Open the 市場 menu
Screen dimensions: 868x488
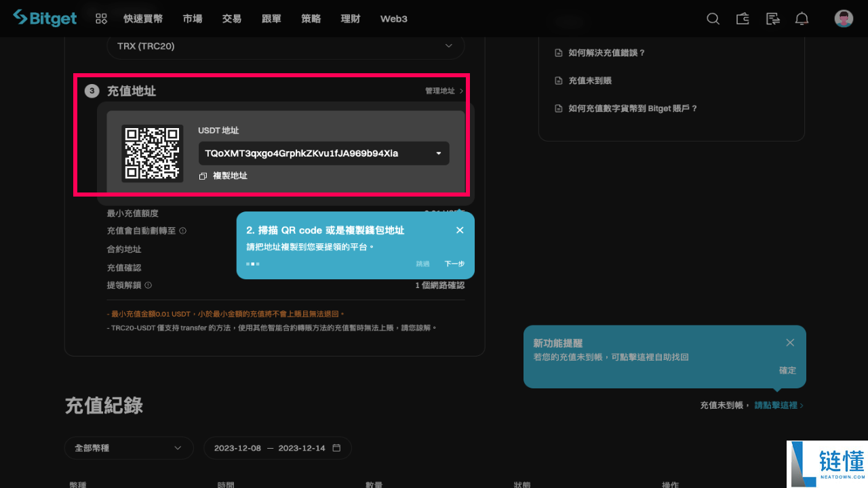(193, 19)
